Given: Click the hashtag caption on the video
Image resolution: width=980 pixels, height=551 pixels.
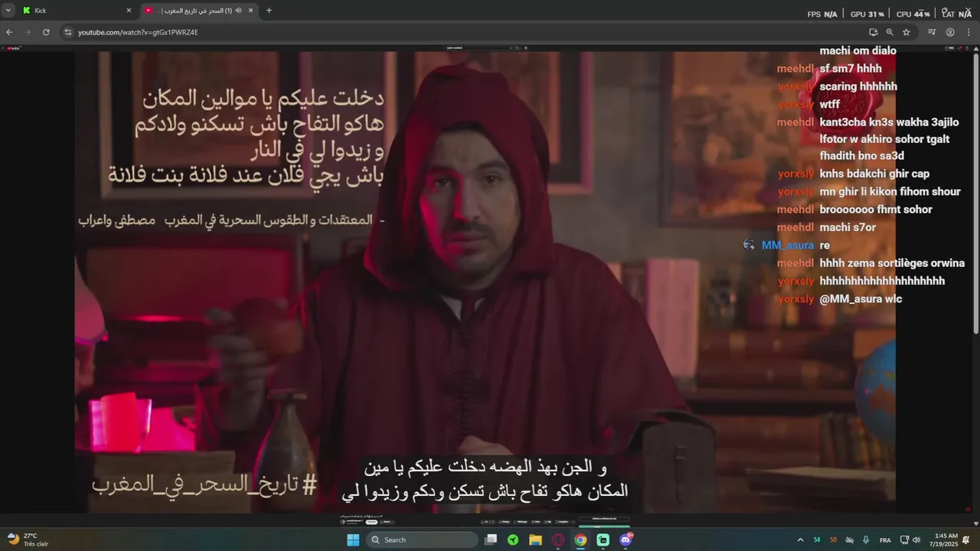Looking at the screenshot, I should tap(204, 484).
